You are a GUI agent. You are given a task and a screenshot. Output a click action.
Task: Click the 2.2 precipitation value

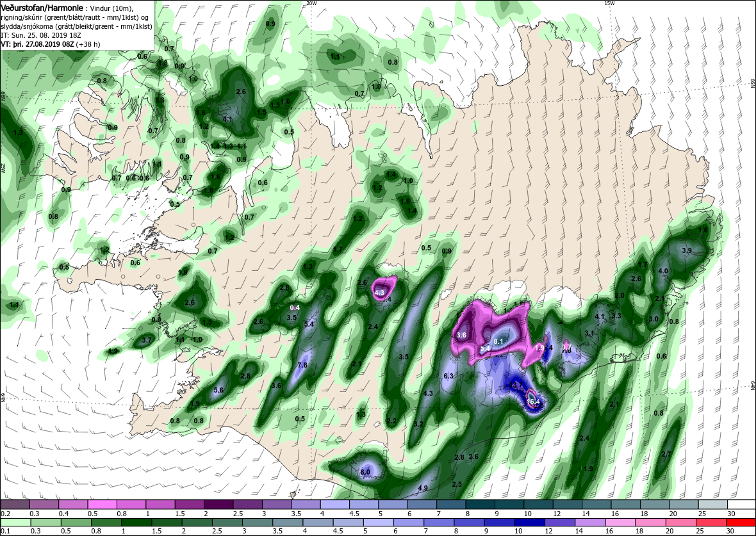(x=391, y=421)
